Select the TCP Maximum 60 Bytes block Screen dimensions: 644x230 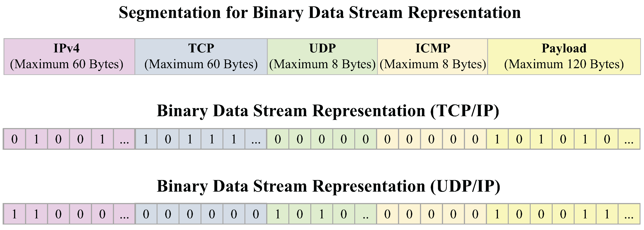tap(201, 57)
